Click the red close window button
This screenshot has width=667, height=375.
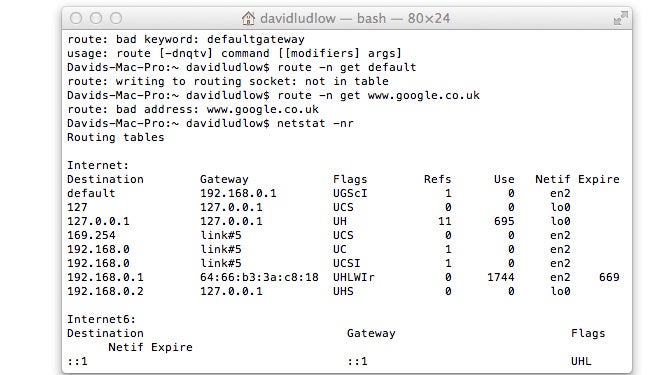point(76,18)
